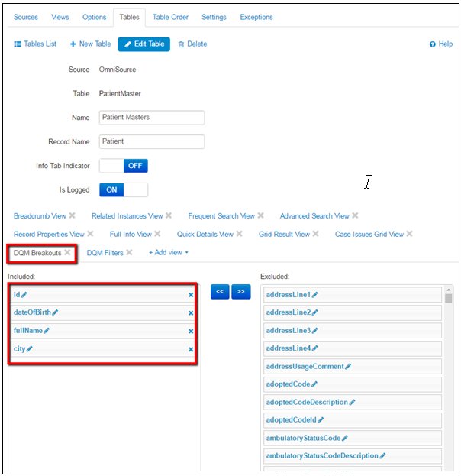The width and height of the screenshot is (461, 476).
Task: Remove the city field with its X icon
Action: [191, 349]
